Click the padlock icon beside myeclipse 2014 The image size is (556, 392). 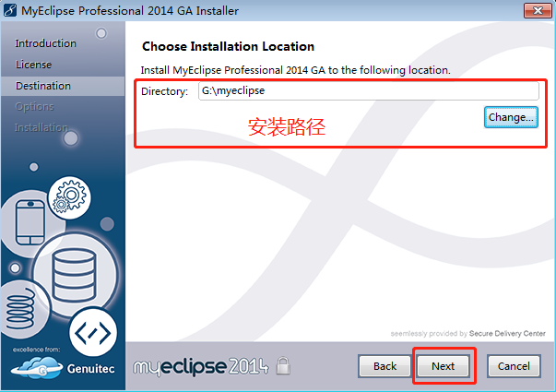click(x=283, y=366)
